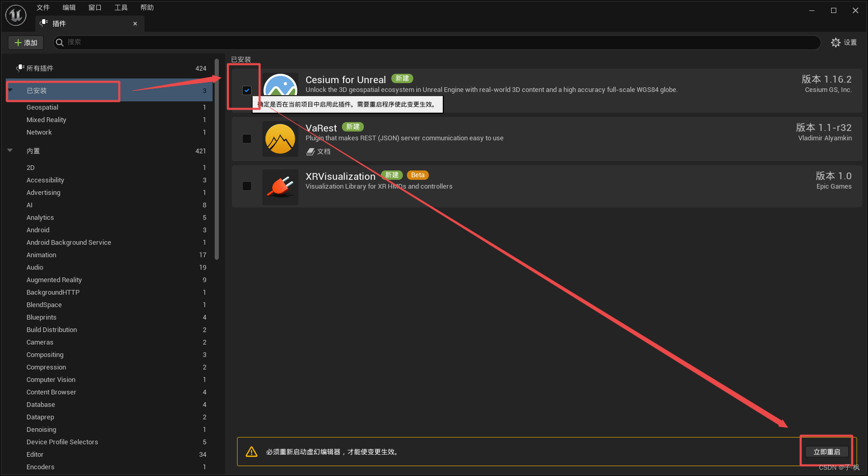Click the XRVisualization plugin title
The width and height of the screenshot is (868, 476).
(340, 176)
